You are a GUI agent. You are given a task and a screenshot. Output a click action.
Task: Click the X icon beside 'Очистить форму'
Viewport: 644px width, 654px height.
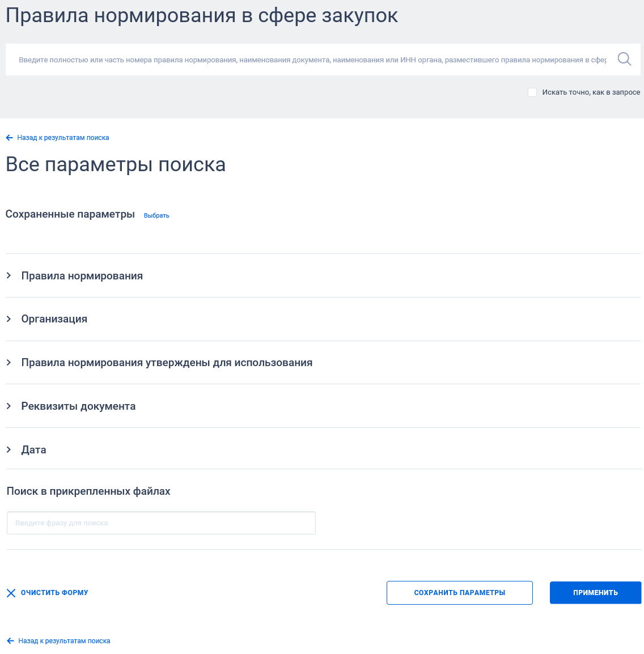(11, 593)
